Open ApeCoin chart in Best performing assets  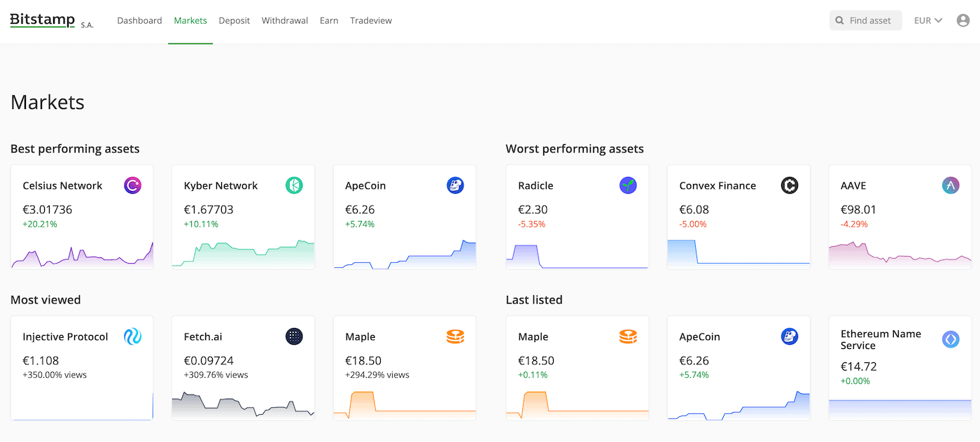[405, 253]
